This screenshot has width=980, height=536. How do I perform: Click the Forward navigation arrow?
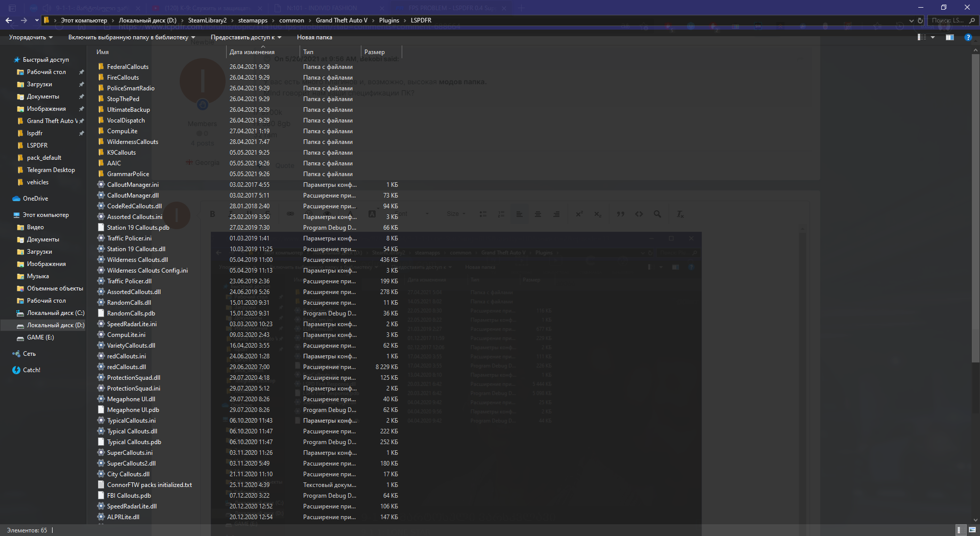(x=24, y=20)
